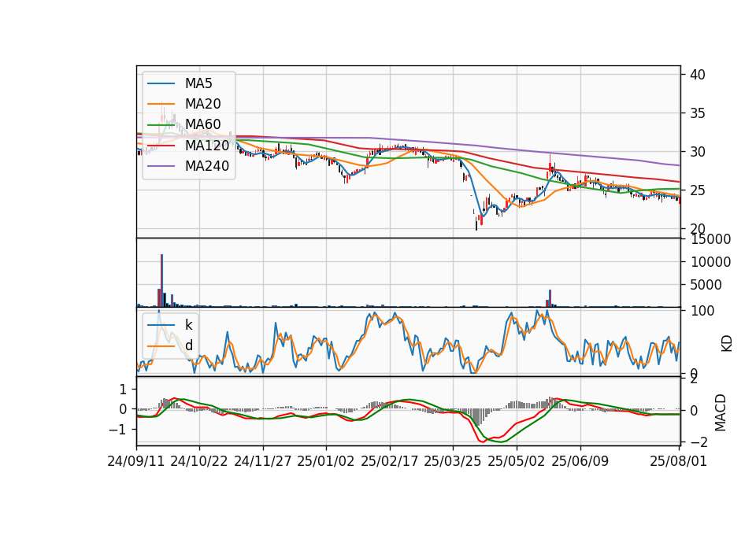
Task: Click the −1 MACD left axis label
Action: (x=118, y=429)
